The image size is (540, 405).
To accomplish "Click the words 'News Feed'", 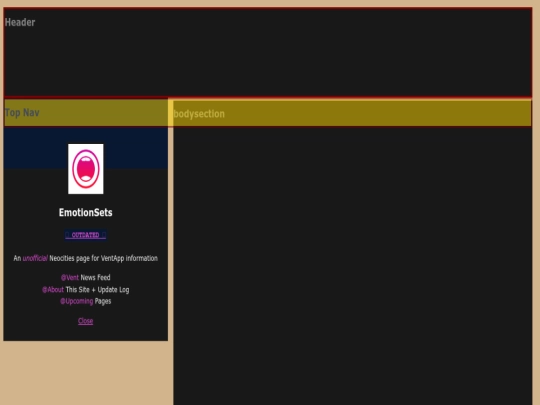I will pyautogui.click(x=95, y=278).
